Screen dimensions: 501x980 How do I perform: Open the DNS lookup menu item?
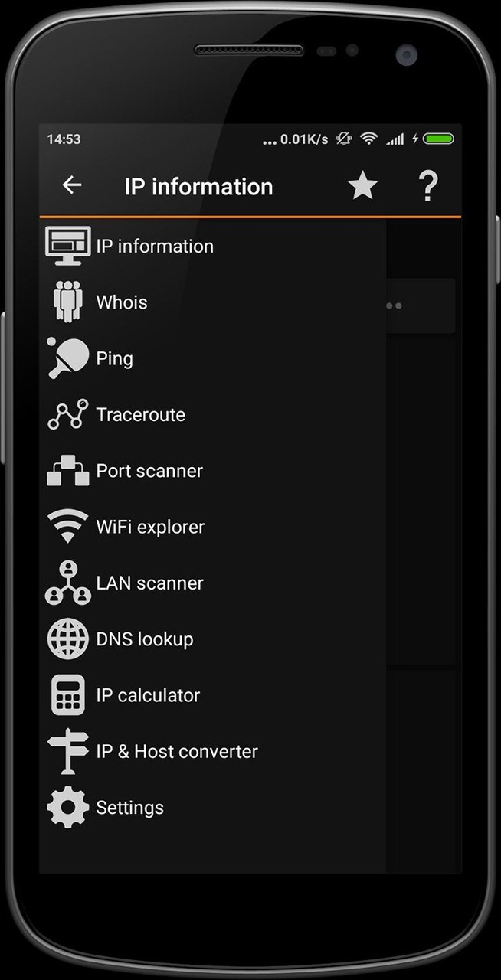[x=144, y=639]
